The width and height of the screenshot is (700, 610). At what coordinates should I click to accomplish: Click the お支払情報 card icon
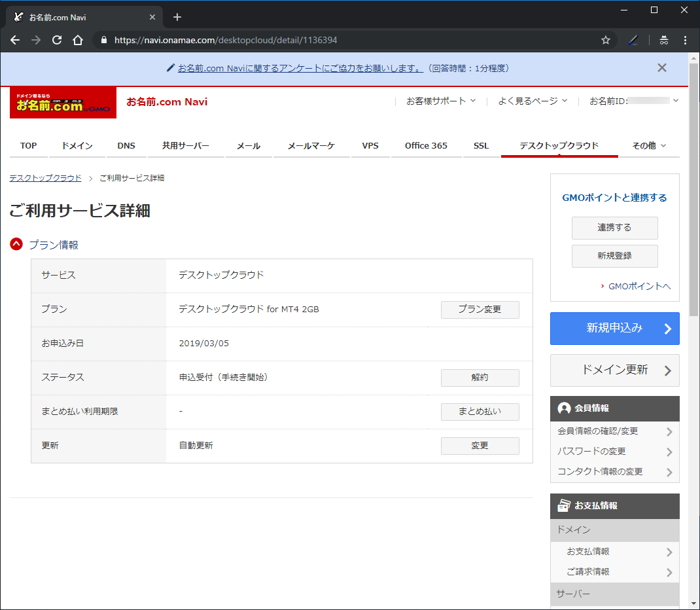click(x=565, y=505)
